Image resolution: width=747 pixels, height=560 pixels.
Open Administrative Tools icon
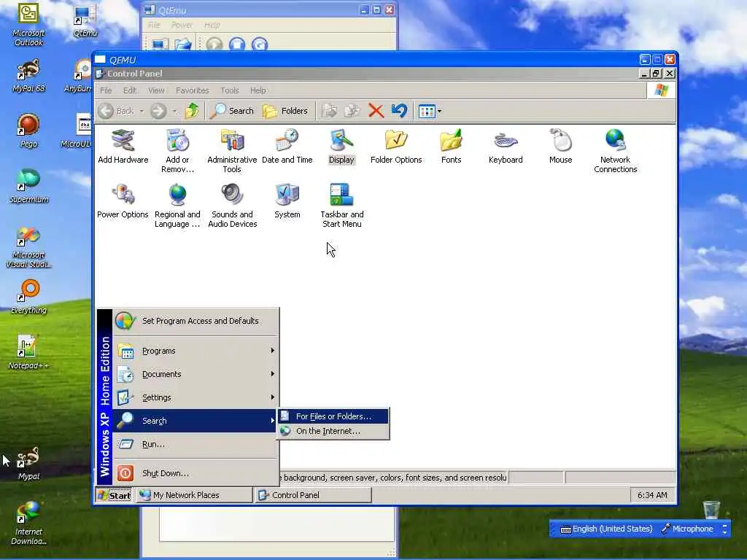(232, 150)
